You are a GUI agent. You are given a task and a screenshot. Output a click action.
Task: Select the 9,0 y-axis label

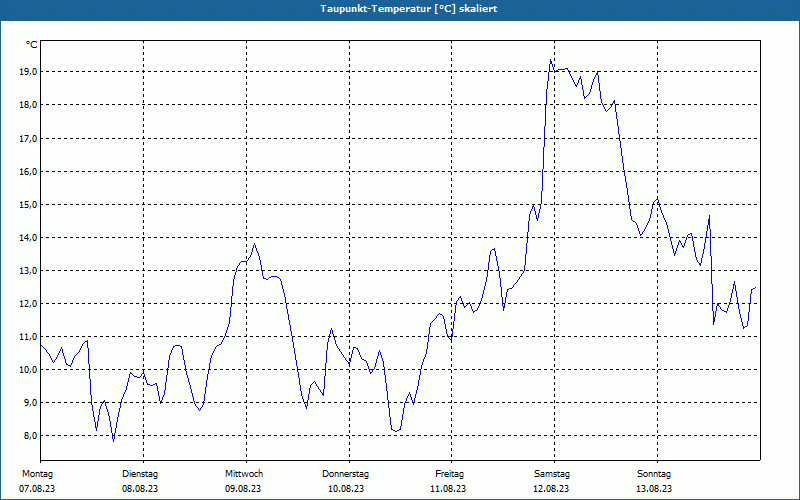click(31, 403)
